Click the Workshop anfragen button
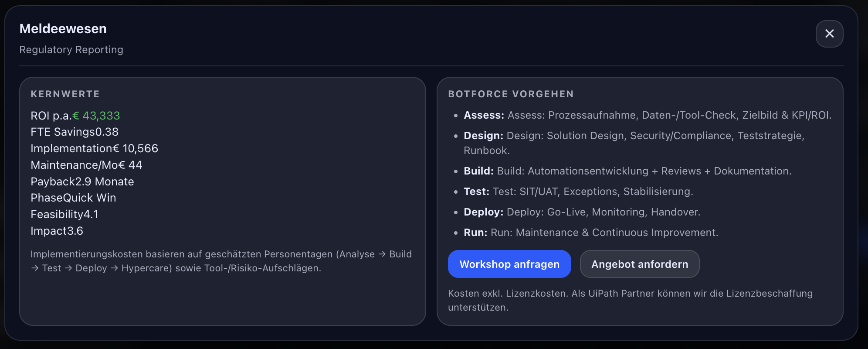Viewport: 868px width, 349px height. tap(509, 264)
